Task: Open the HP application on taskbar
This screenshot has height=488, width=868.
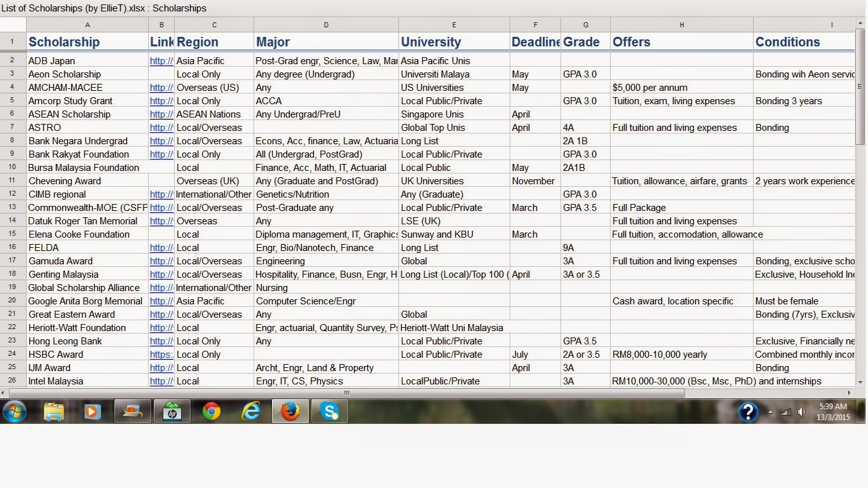Action: pos(171,412)
